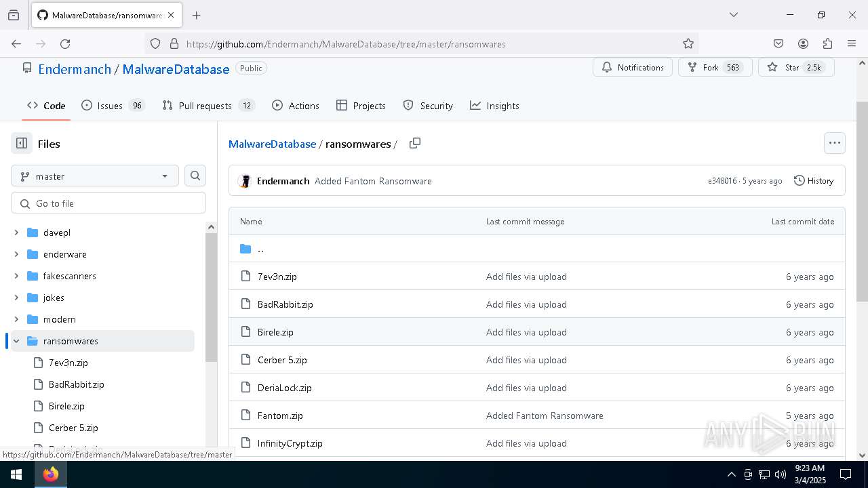Viewport: 868px width, 488px height.
Task: Click the Firefox taskbar icon
Action: [x=51, y=474]
